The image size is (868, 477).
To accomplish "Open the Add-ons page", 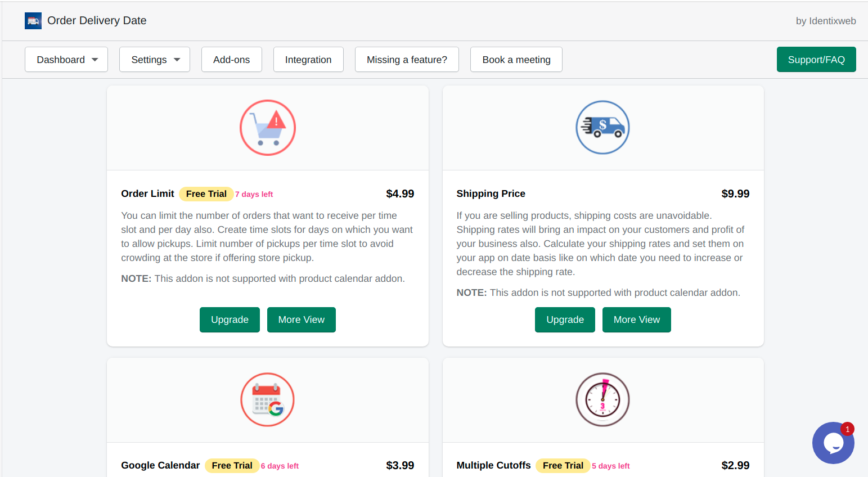I will pyautogui.click(x=232, y=60).
